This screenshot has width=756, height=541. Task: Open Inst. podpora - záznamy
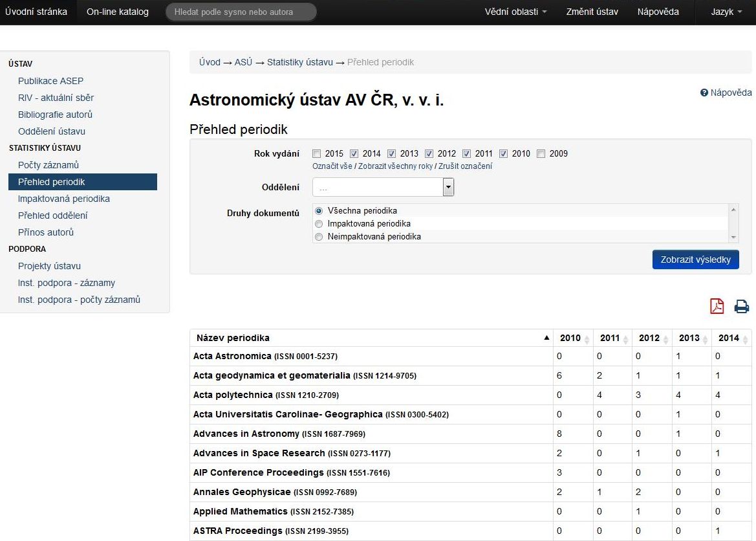[67, 283]
